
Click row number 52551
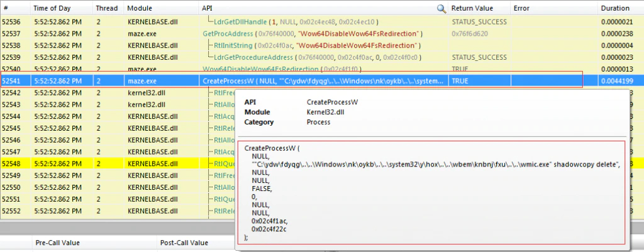tap(10, 200)
